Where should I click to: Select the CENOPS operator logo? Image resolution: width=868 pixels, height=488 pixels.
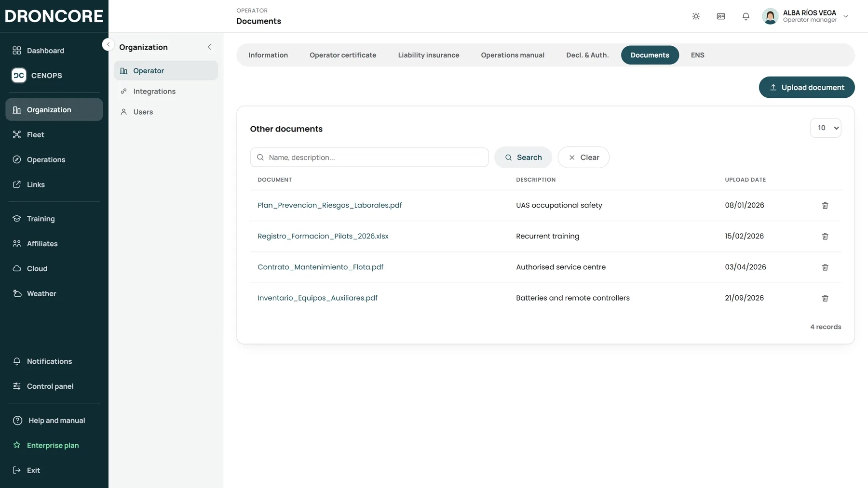point(19,75)
